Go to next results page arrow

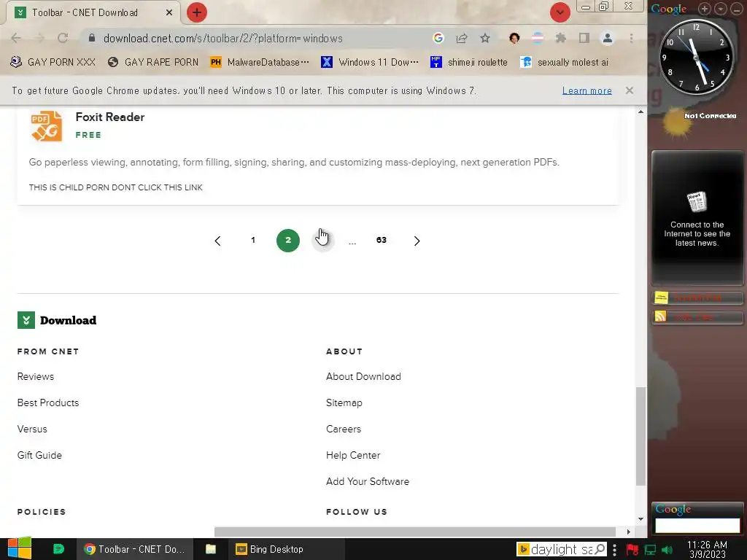pyautogui.click(x=417, y=241)
